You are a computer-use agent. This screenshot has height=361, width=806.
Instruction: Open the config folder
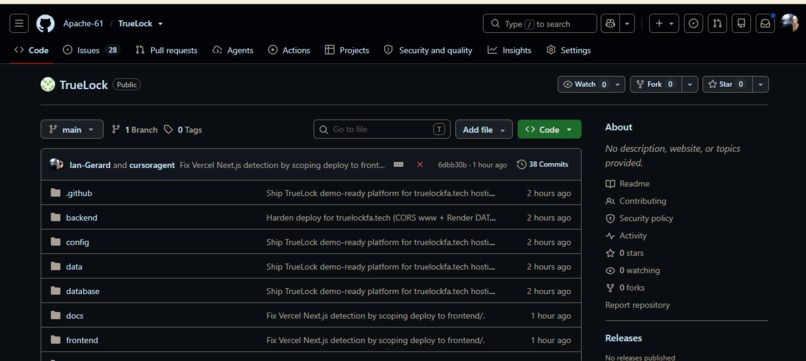(x=78, y=242)
